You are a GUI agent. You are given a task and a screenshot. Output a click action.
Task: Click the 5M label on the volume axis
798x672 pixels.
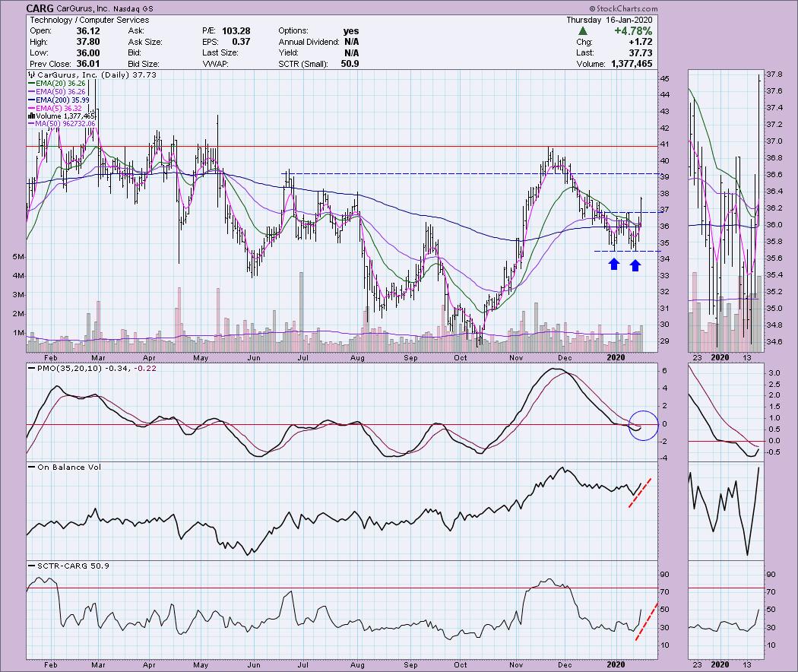tap(17, 257)
